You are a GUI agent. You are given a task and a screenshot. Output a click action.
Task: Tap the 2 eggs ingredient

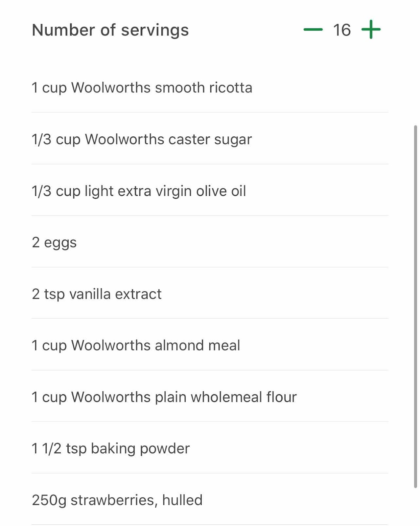(x=210, y=242)
